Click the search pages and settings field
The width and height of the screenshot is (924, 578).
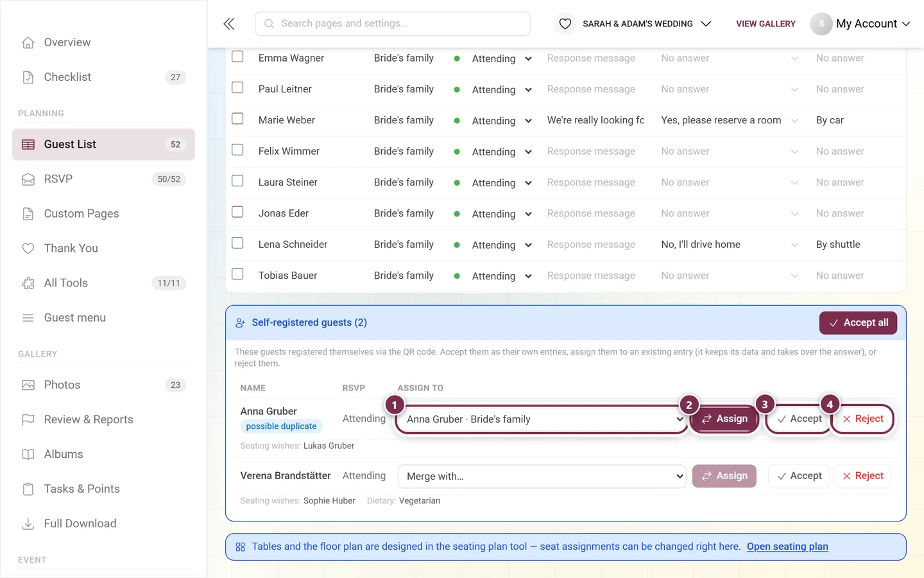(393, 24)
